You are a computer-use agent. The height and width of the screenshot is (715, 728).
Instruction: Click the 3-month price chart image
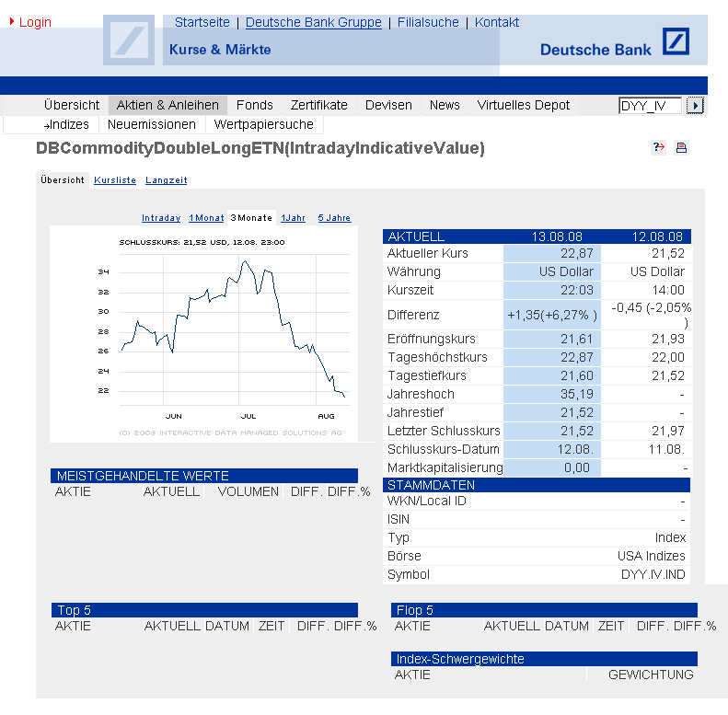tap(203, 334)
